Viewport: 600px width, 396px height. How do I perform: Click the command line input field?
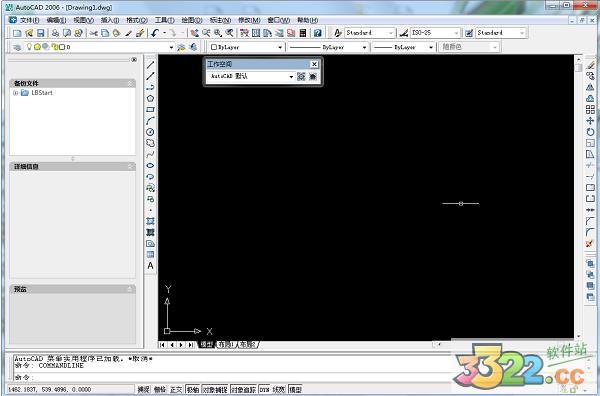point(233,378)
